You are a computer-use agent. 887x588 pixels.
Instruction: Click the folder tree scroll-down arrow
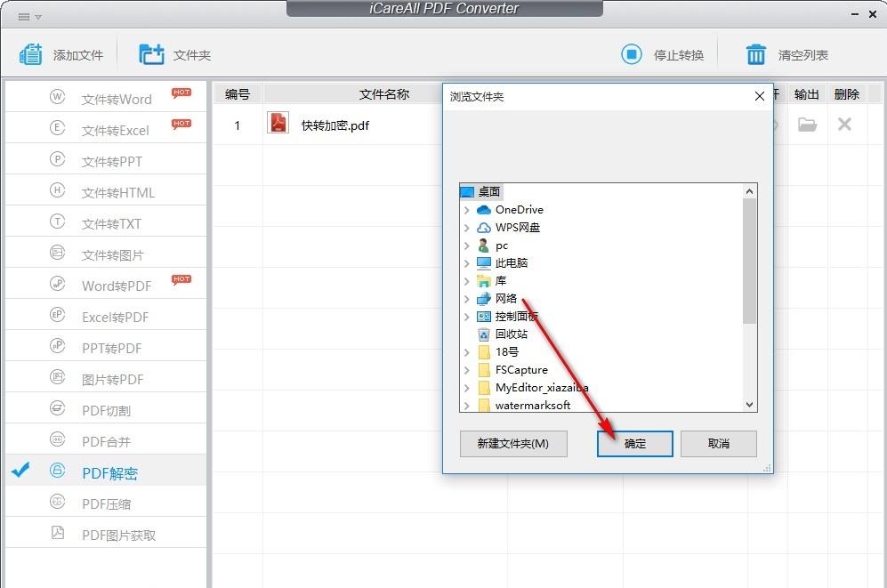coord(749,404)
